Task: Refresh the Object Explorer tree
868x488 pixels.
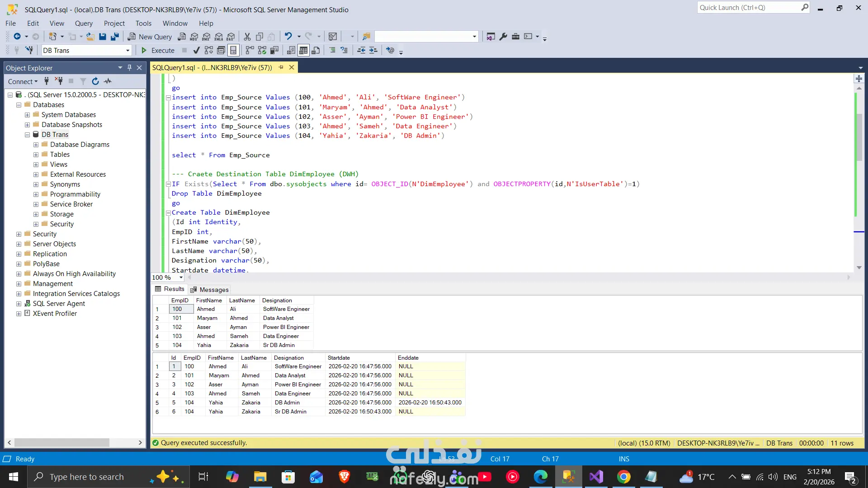Action: tap(95, 81)
